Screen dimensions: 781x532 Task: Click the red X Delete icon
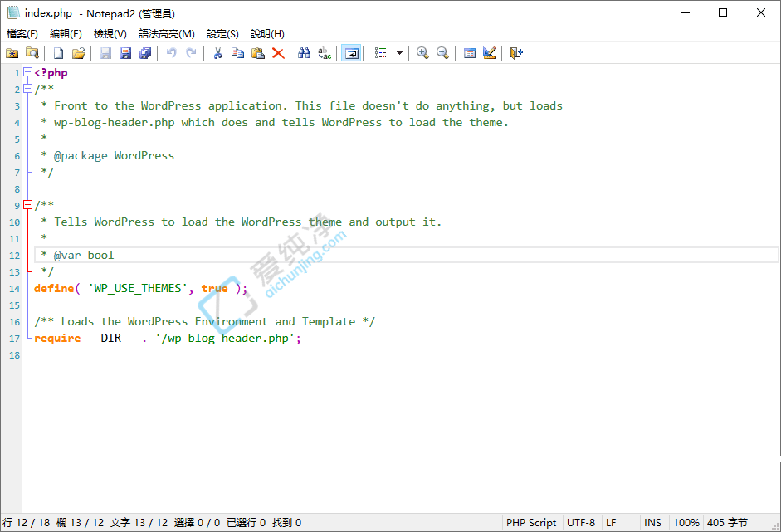pyautogui.click(x=278, y=53)
